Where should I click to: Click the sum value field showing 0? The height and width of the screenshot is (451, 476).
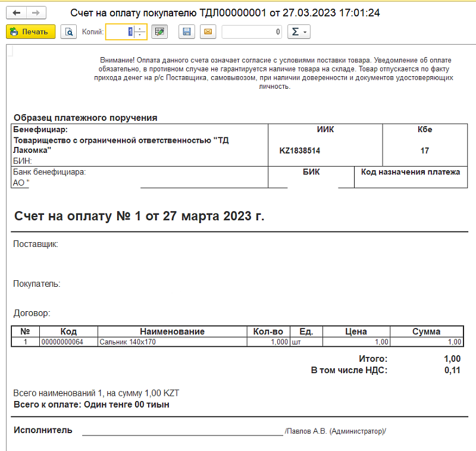click(252, 32)
